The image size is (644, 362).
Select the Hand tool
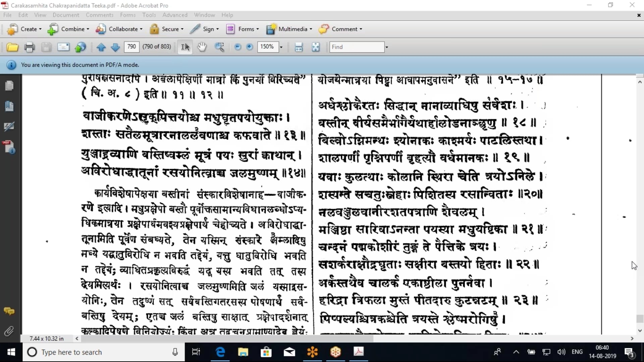202,47
